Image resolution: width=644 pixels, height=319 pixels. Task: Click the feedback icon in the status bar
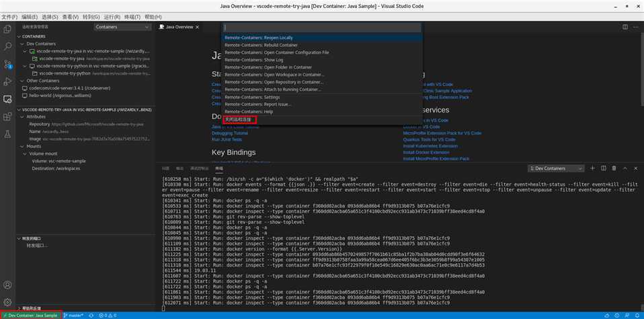point(627,316)
